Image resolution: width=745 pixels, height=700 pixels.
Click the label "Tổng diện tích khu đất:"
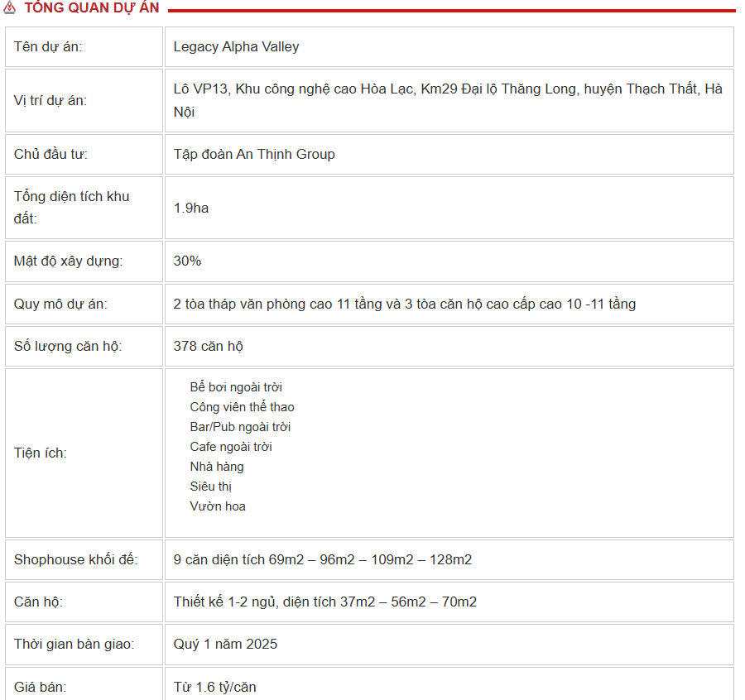click(72, 208)
